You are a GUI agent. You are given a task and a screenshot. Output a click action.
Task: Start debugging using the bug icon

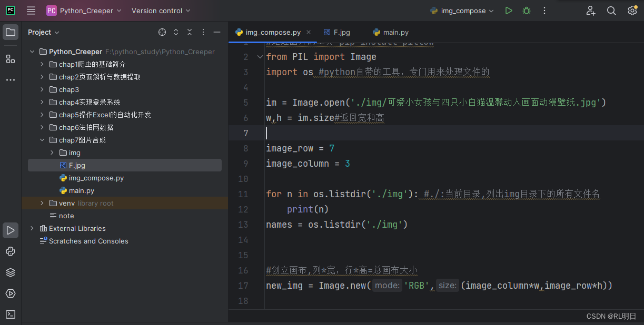[526, 10]
